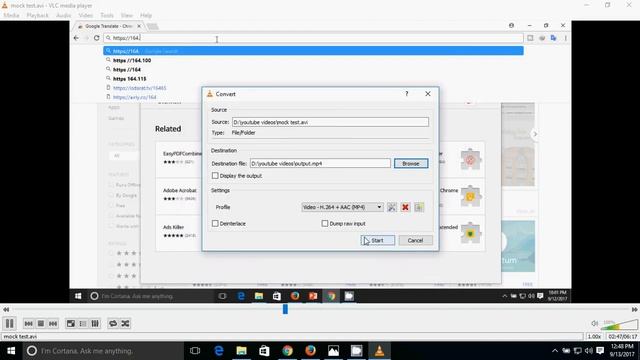Close the Convert dialog with X
The width and height of the screenshot is (640, 360).
click(428, 94)
